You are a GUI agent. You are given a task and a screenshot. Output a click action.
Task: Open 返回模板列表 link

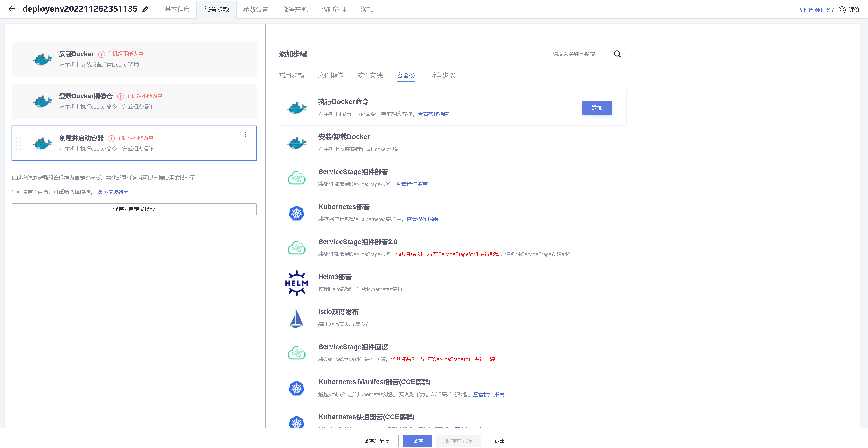tap(112, 192)
